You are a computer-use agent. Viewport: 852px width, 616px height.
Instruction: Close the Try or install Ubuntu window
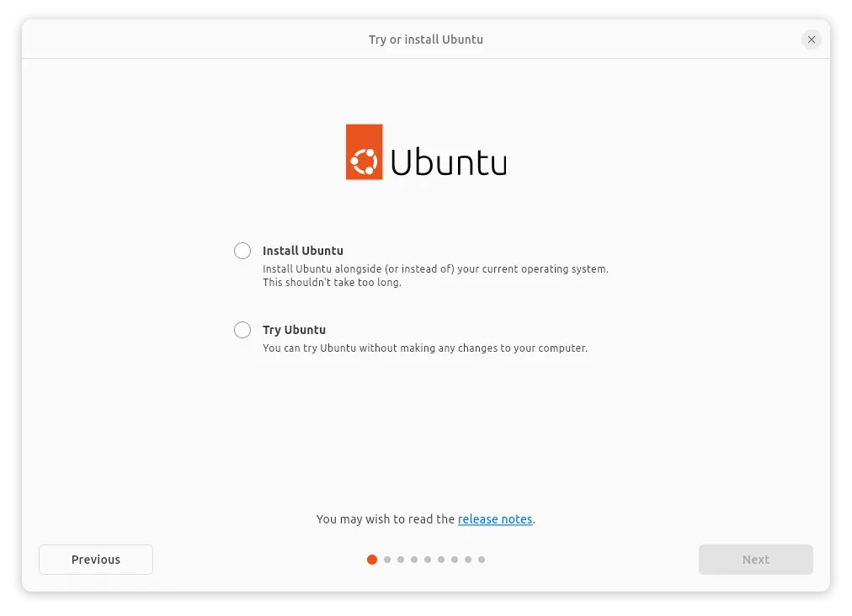(x=812, y=40)
